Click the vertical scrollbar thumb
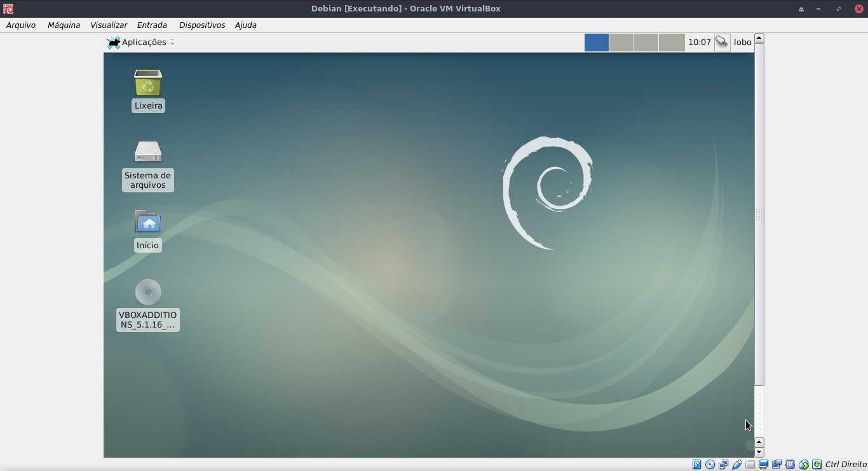The image size is (868, 471). click(x=759, y=215)
